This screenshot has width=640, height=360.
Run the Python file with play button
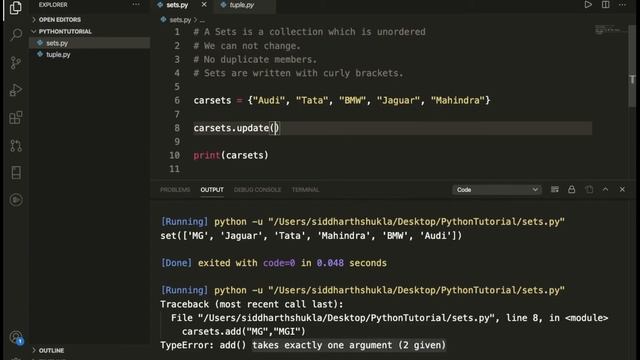[x=588, y=4]
